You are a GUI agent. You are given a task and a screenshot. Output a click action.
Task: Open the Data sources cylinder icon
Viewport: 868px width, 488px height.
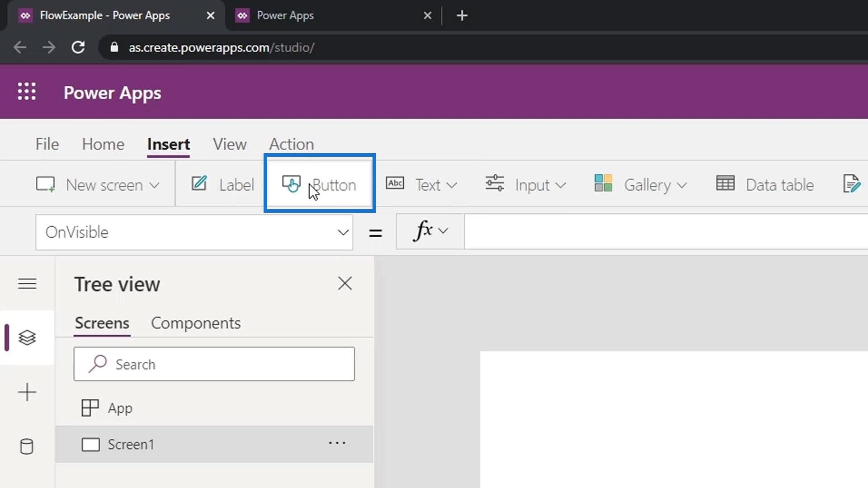coord(27,446)
